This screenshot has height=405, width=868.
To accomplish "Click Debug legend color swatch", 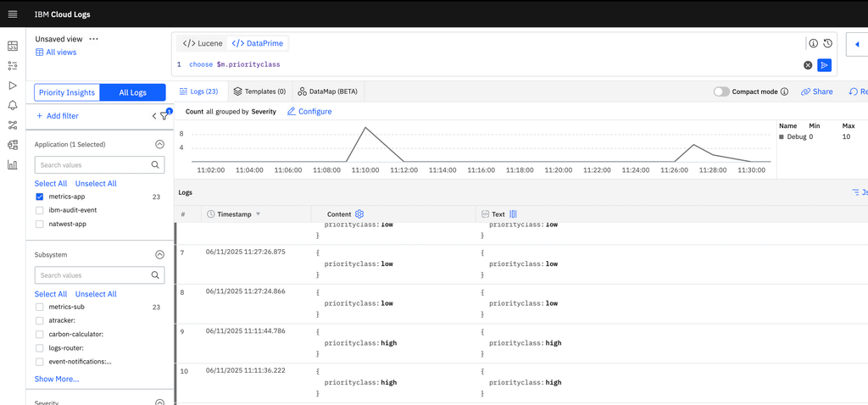I will [782, 136].
